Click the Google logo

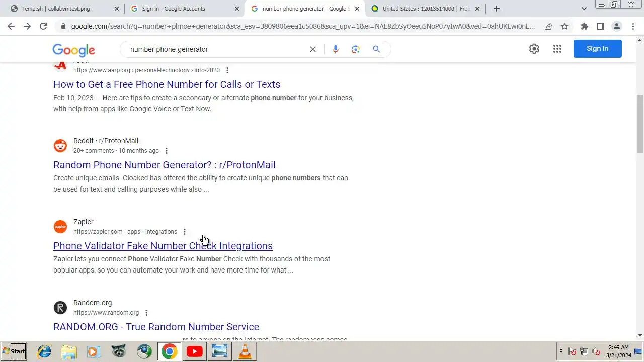pos(73,50)
